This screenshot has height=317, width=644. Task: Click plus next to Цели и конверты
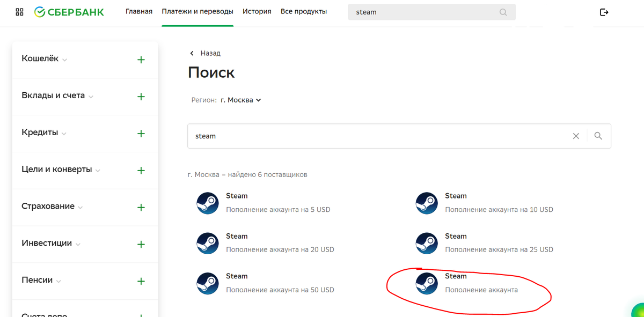141,171
